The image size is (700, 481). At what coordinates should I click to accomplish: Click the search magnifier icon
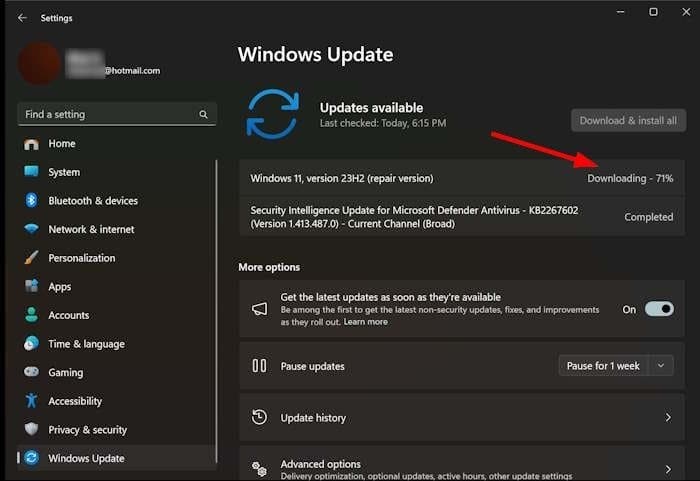(203, 114)
